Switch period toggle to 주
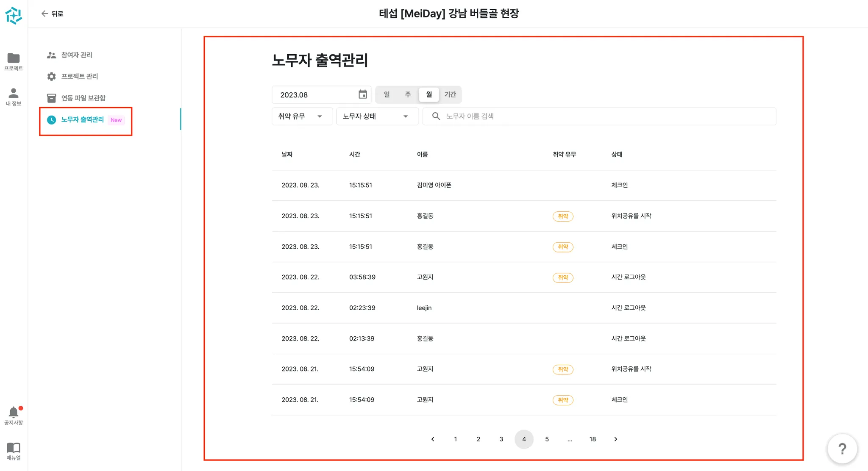The image size is (868, 471). (x=408, y=94)
